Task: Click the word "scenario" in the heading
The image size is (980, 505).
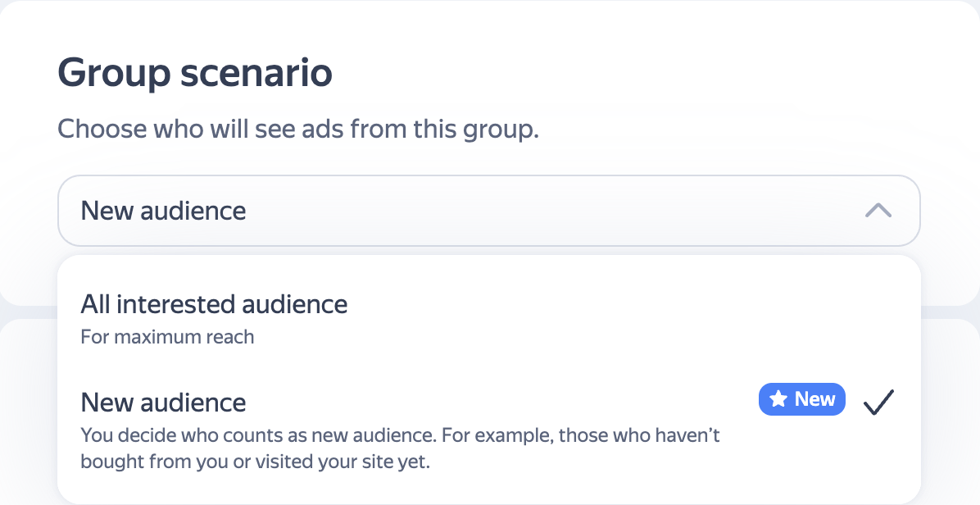Action: pyautogui.click(x=256, y=74)
